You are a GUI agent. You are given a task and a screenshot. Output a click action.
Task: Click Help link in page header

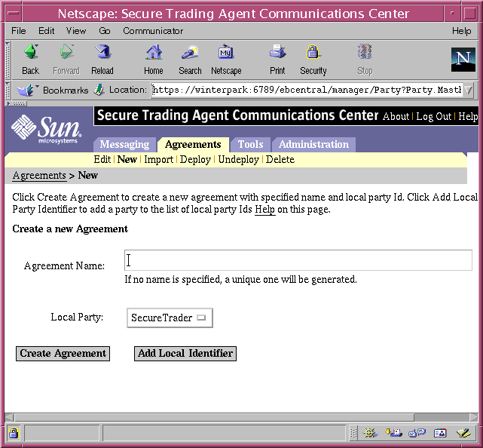[x=468, y=116]
